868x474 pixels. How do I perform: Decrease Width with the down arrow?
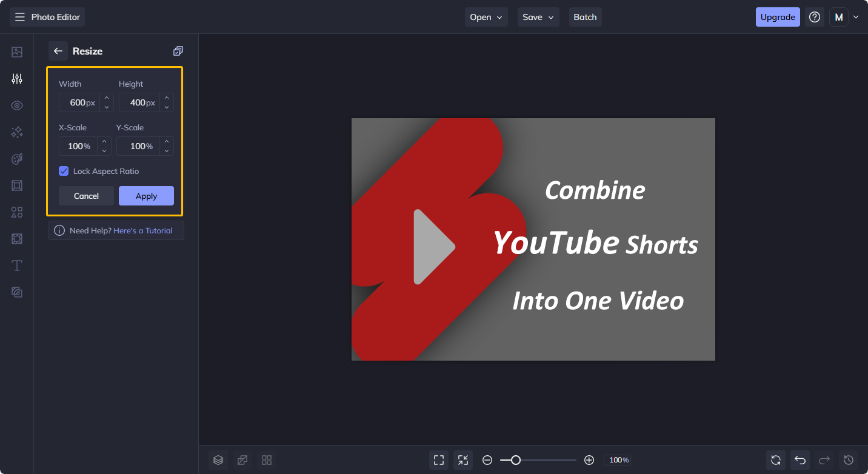click(x=107, y=107)
